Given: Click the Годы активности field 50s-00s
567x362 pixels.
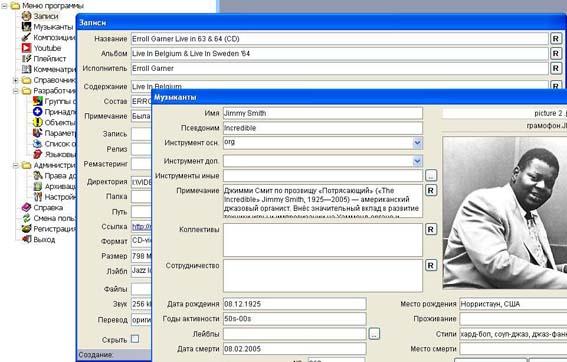Looking at the screenshot, I should tap(294, 319).
